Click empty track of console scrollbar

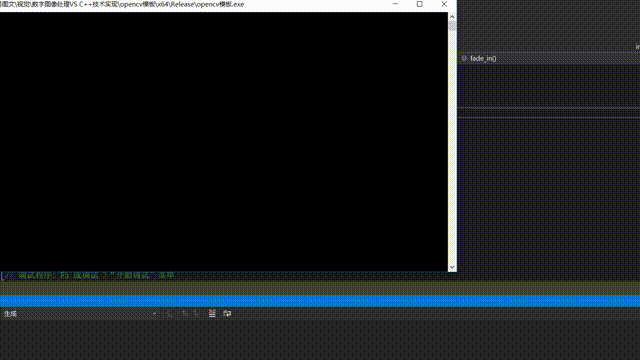click(x=452, y=147)
